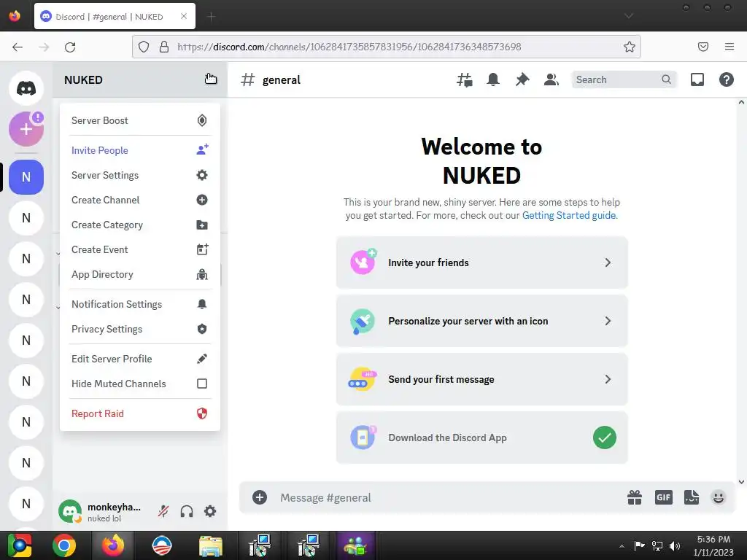Click the green completed checkmark badge

click(x=605, y=437)
